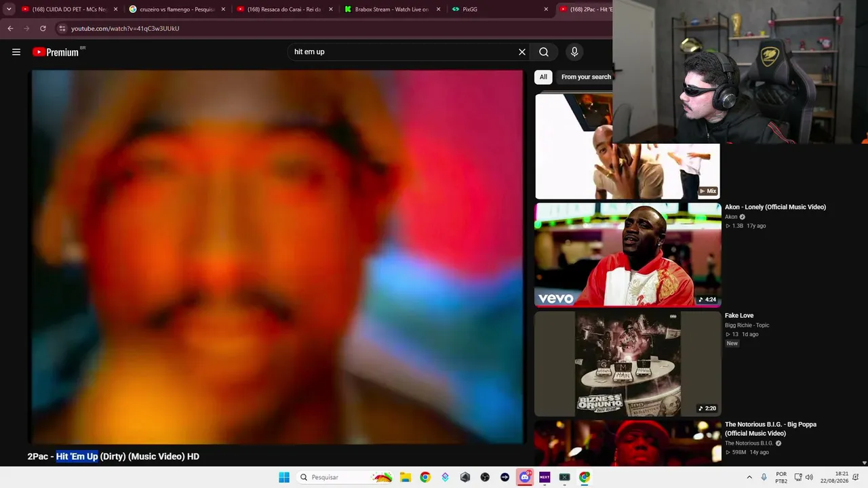
Task: Visit The Notorious B.I.G. channel link
Action: coord(749,443)
